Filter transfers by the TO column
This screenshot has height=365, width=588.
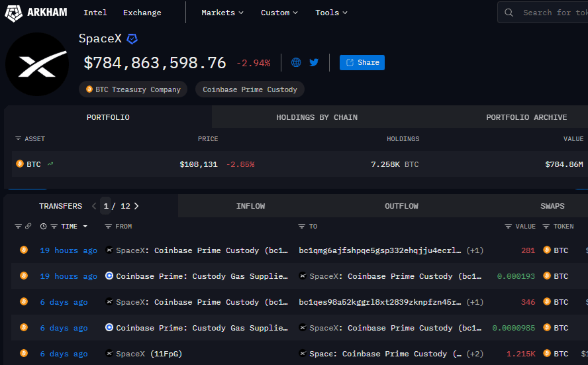[301, 227]
